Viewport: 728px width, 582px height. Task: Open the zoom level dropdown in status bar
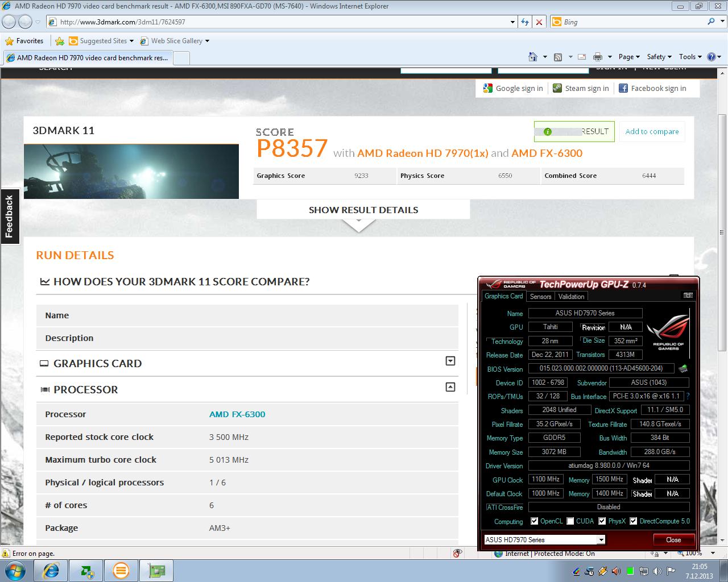713,553
